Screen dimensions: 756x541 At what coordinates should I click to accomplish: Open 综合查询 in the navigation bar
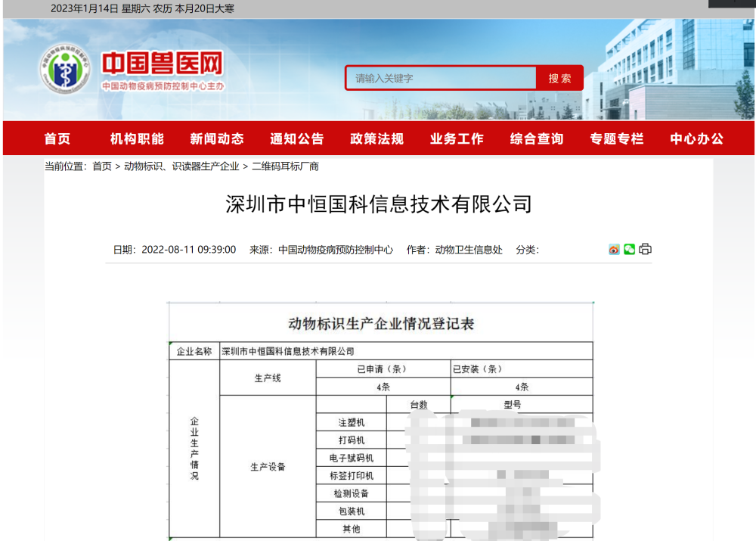click(537, 139)
